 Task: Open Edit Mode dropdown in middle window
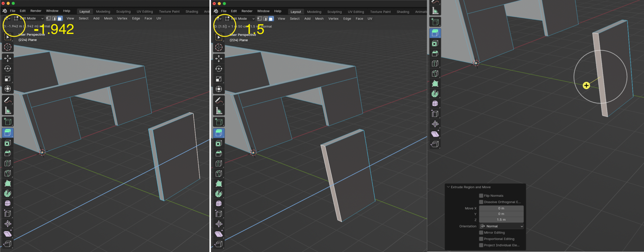click(x=240, y=19)
